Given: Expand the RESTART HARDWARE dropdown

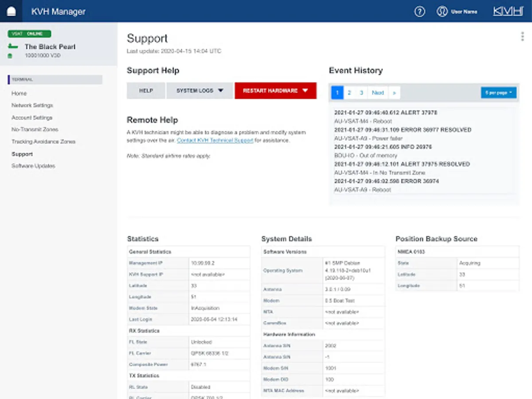Looking at the screenshot, I should click(x=275, y=90).
